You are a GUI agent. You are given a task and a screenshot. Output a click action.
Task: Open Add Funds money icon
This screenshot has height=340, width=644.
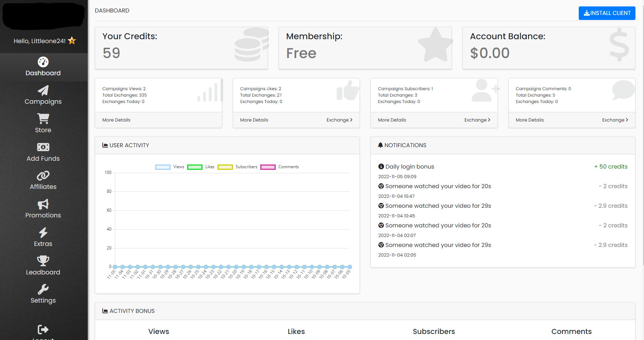43,147
